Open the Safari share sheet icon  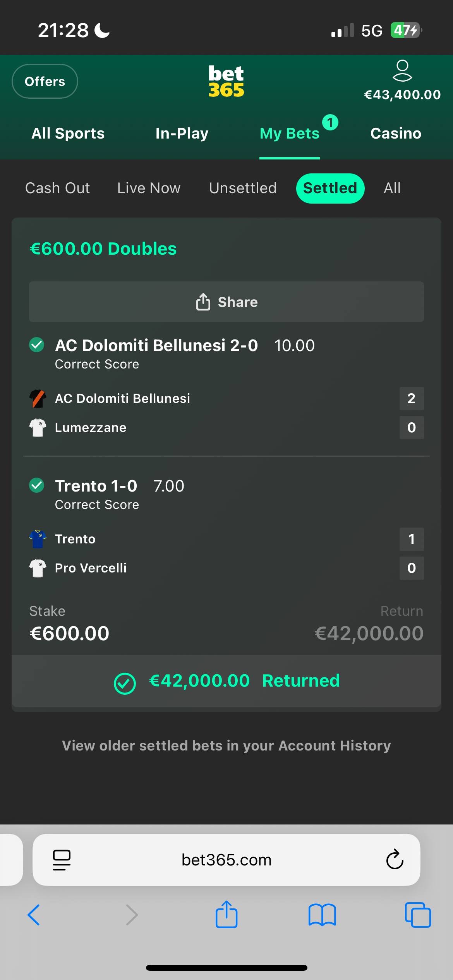pyautogui.click(x=226, y=914)
